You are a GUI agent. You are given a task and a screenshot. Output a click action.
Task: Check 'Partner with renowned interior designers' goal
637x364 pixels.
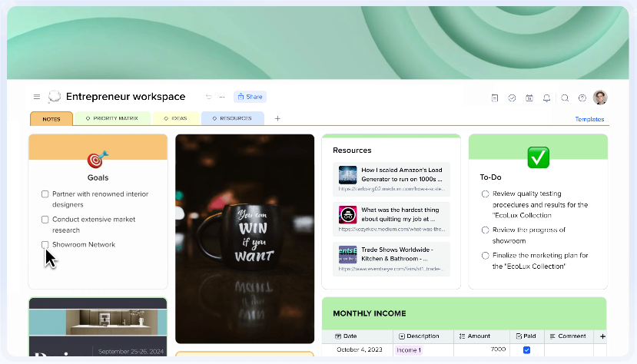click(45, 194)
